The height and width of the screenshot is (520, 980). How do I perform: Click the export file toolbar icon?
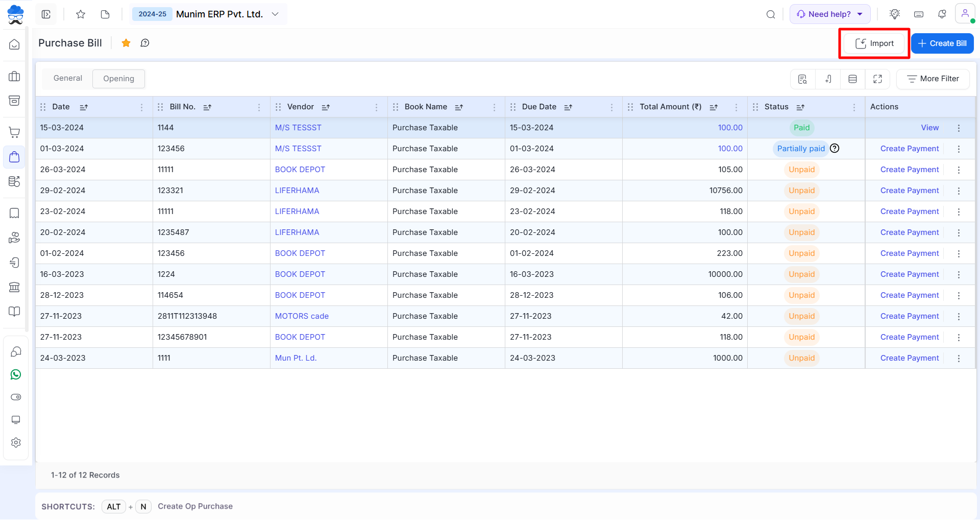[x=828, y=79]
